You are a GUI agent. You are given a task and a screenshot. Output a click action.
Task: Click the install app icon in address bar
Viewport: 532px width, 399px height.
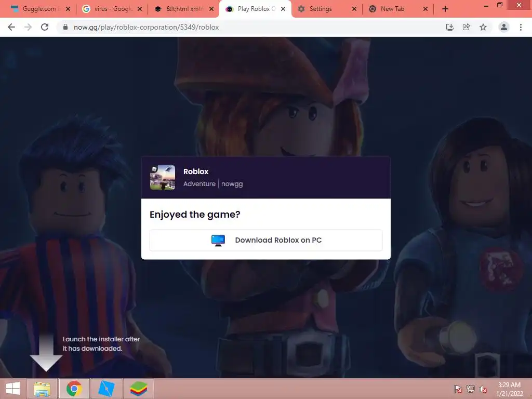pos(449,27)
